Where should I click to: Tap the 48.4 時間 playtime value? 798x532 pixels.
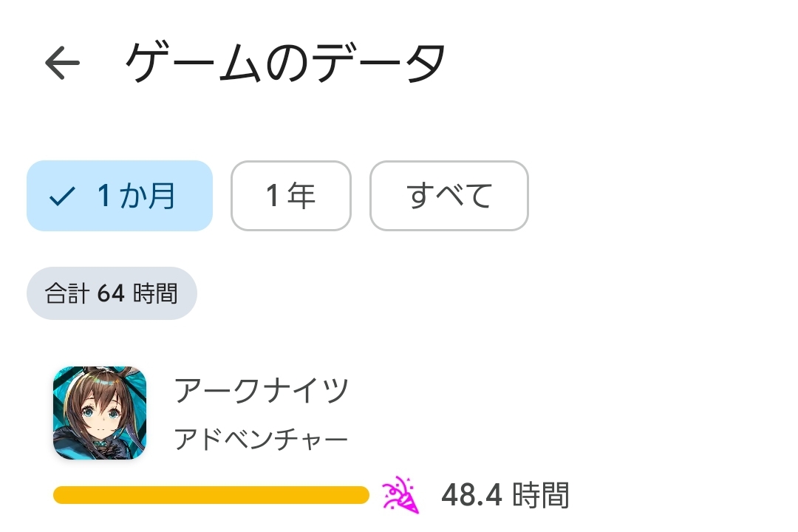[x=505, y=495]
